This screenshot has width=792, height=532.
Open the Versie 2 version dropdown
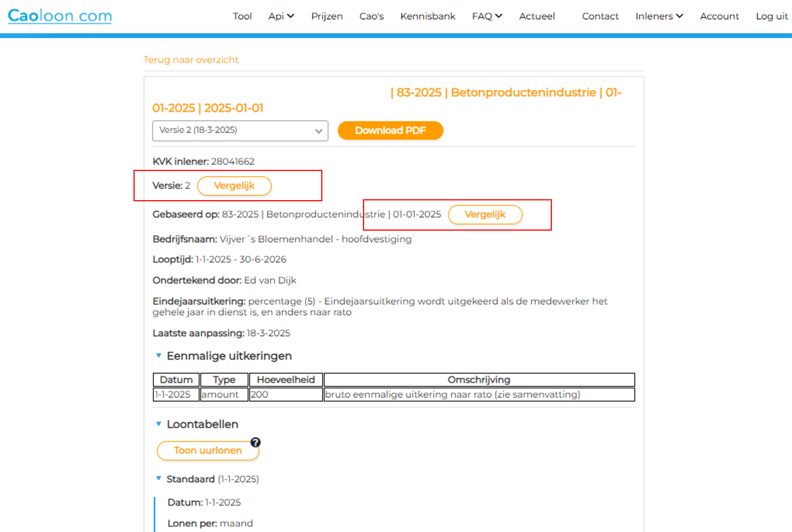coord(240,131)
